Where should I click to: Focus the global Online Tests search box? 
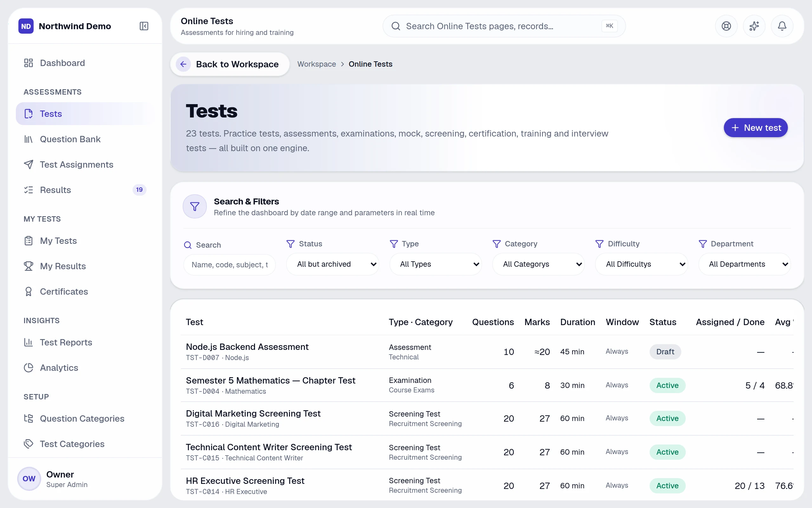tap(504, 26)
